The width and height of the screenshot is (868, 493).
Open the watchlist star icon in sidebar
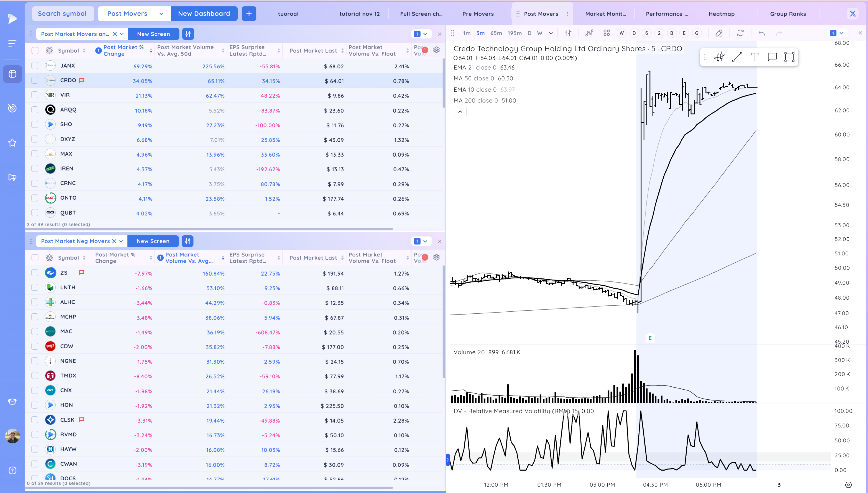tap(13, 143)
